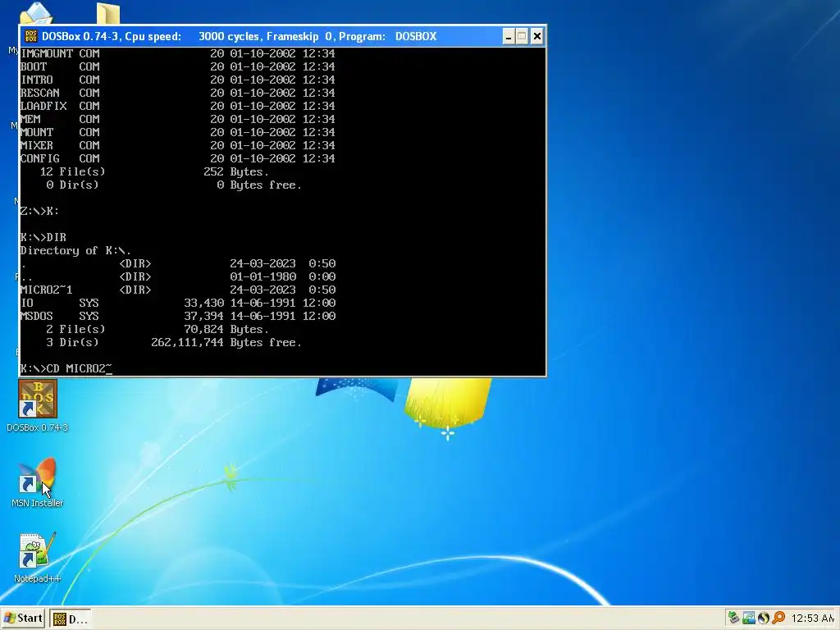Click the INTRO COM file row
This screenshot has width=840, height=630.
tap(178, 80)
